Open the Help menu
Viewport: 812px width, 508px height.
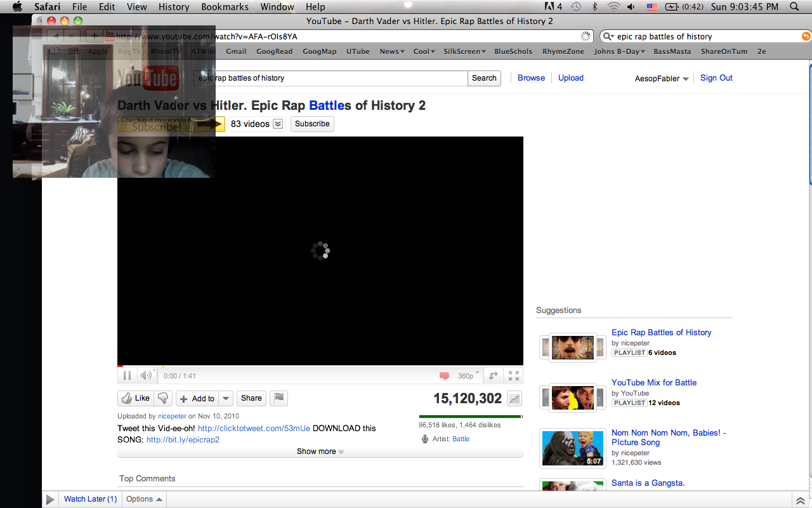tap(315, 7)
